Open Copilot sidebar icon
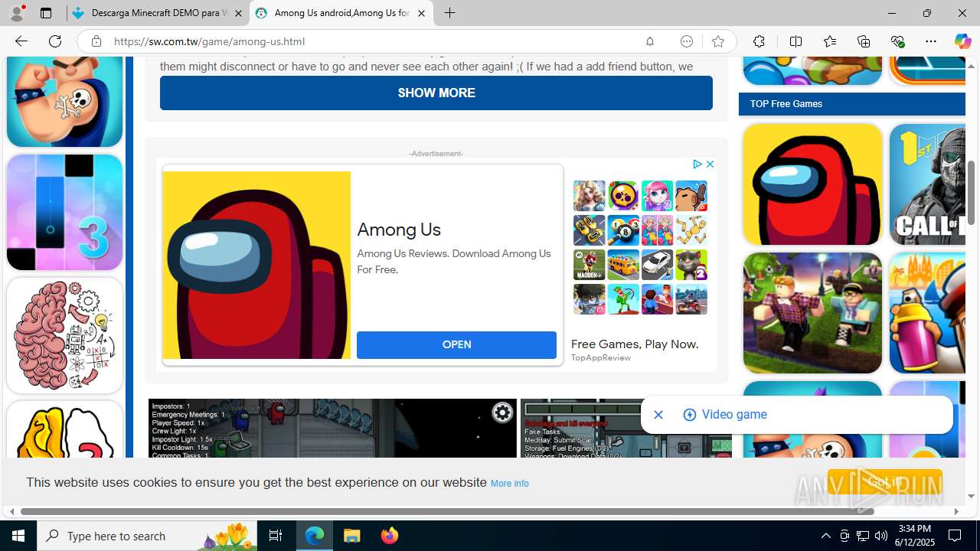 pos(962,41)
